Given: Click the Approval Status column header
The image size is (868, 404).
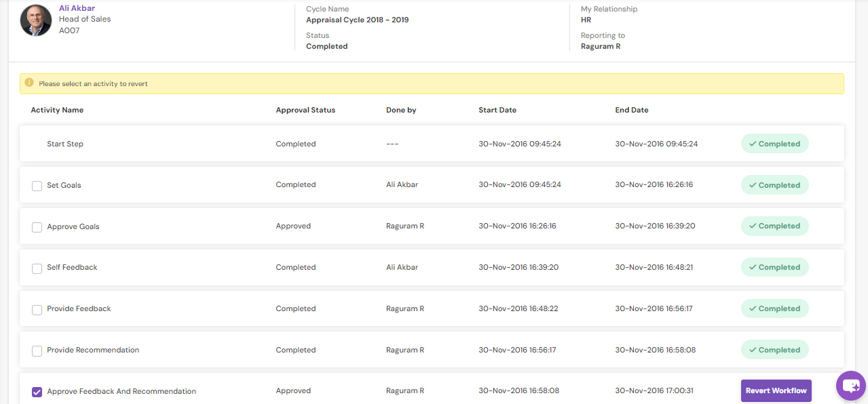Looking at the screenshot, I should 305,110.
